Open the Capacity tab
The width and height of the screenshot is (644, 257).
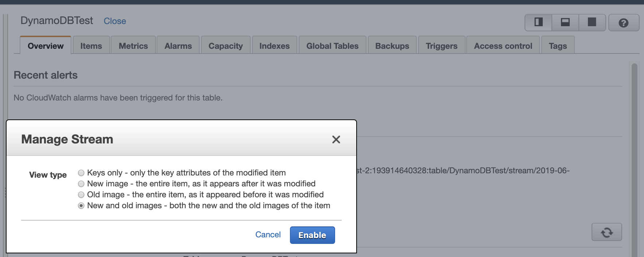coord(225,46)
